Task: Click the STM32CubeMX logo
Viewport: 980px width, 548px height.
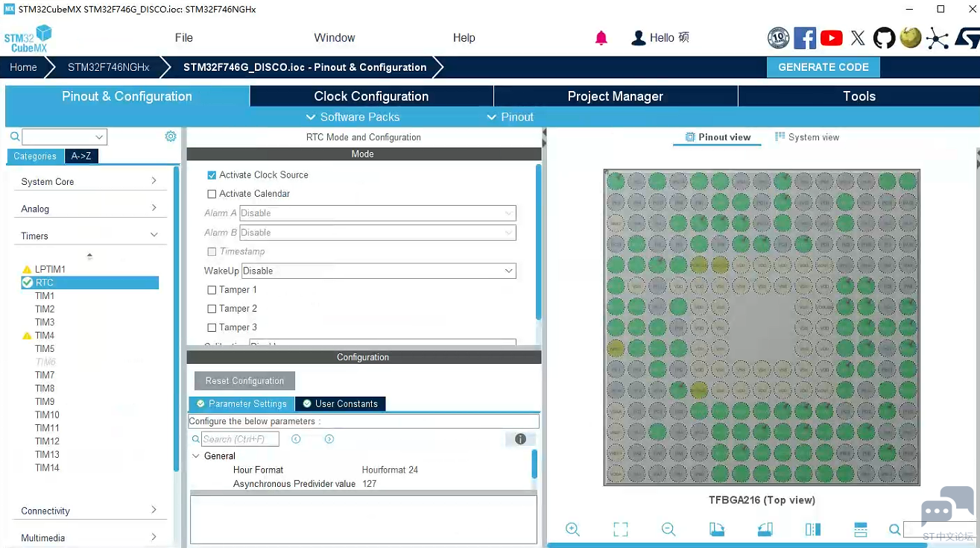Action: coord(28,39)
